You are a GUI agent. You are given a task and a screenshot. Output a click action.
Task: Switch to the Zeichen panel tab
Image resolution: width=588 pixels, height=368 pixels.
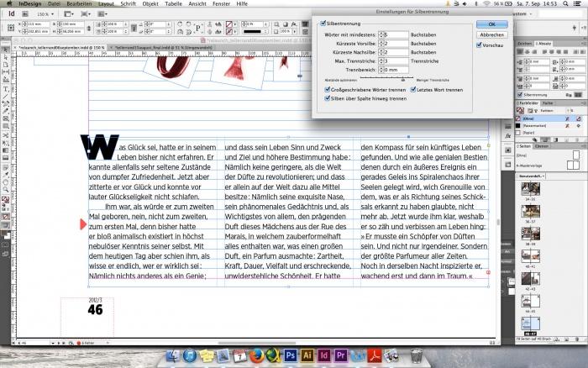(x=525, y=44)
